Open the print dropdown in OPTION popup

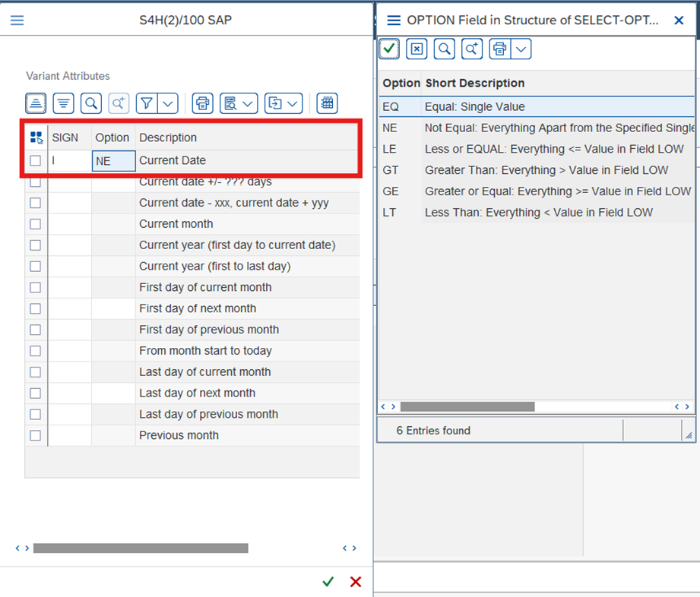[x=521, y=49]
